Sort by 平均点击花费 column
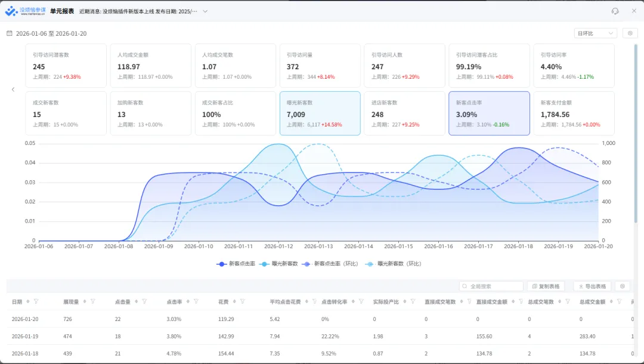Image resolution: width=644 pixels, height=364 pixels. [307, 301]
